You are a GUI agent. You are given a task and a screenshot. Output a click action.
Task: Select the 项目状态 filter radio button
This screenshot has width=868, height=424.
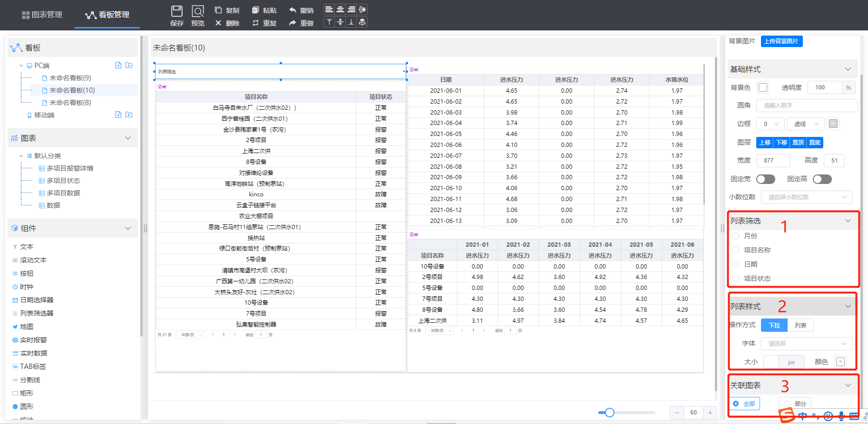[x=736, y=279]
